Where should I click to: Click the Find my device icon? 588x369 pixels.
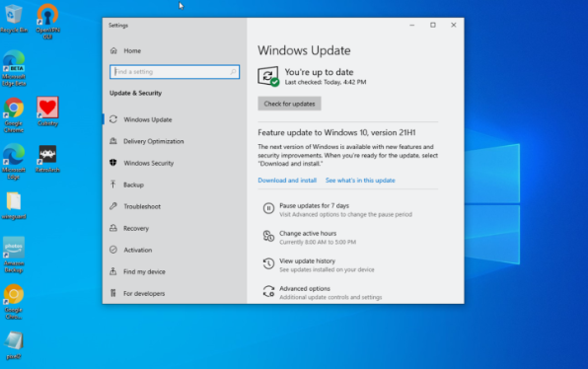[x=112, y=271]
